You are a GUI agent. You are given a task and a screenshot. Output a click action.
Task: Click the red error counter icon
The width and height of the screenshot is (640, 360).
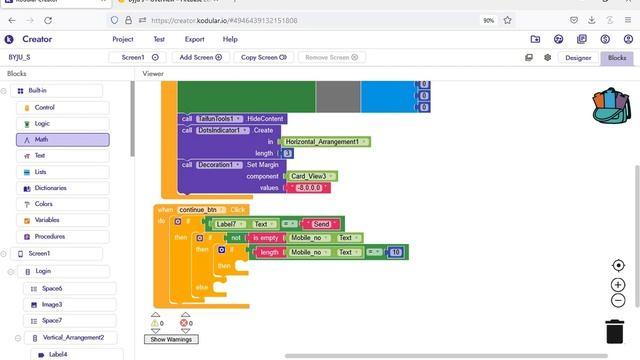(x=184, y=323)
